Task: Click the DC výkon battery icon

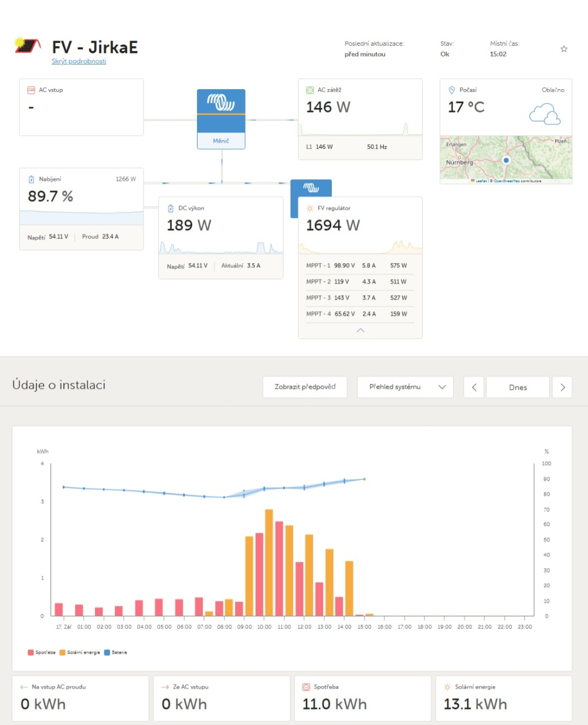Action: tap(171, 208)
